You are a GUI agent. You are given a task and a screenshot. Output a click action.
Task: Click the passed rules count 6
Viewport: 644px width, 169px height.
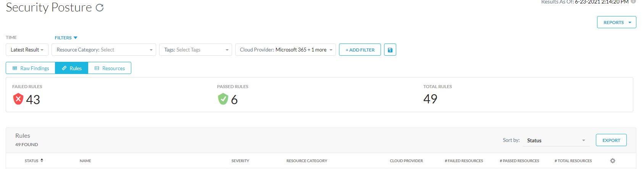(234, 100)
